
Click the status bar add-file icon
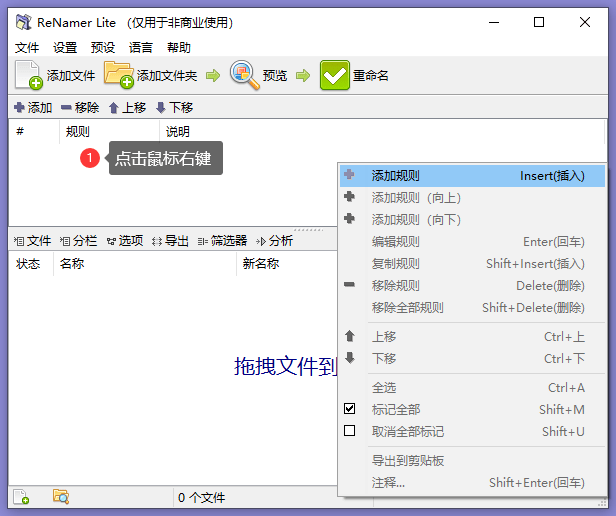tap(21, 497)
